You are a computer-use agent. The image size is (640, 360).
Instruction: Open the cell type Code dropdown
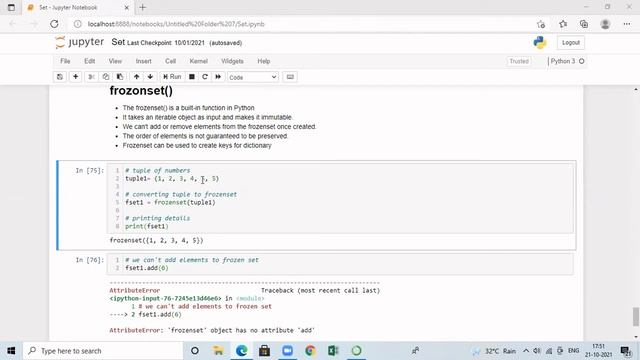(x=253, y=77)
